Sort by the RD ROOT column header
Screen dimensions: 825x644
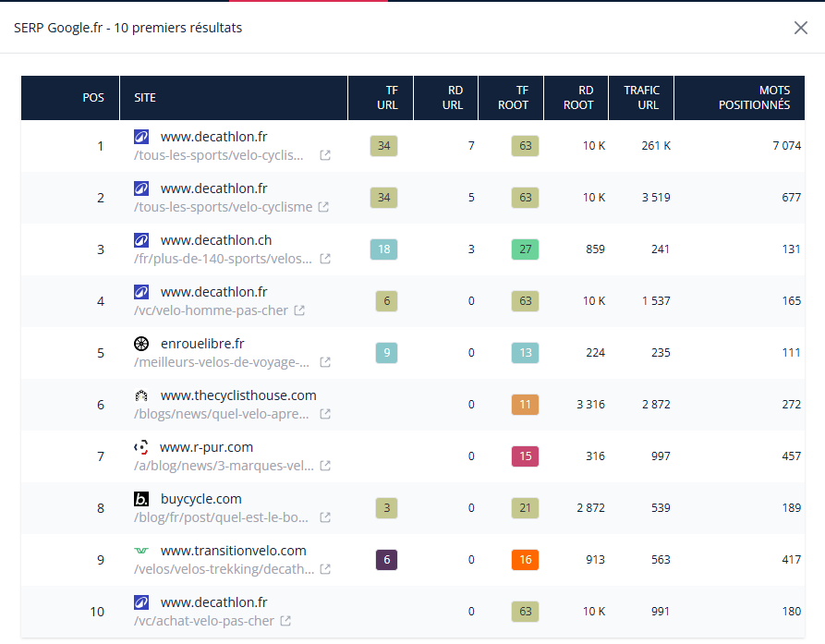576,98
